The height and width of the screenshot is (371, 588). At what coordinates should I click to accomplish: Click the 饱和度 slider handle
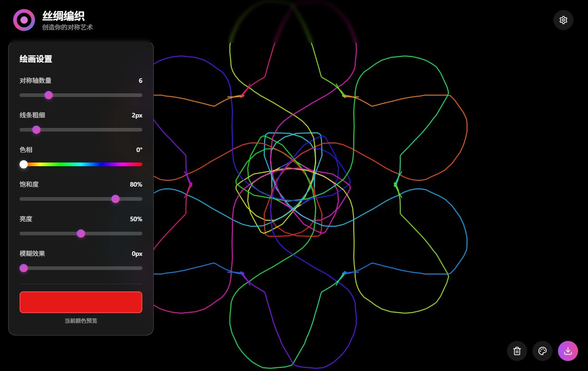point(116,199)
